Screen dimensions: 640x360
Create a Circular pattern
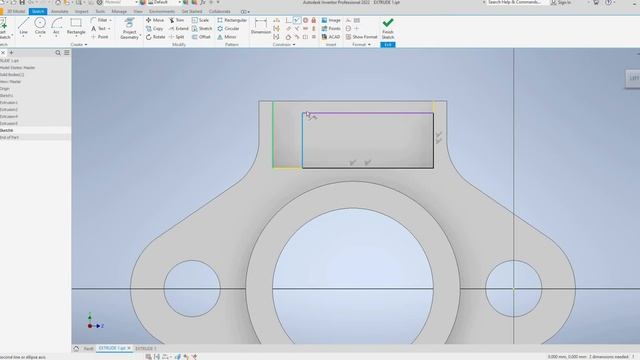[x=228, y=29]
